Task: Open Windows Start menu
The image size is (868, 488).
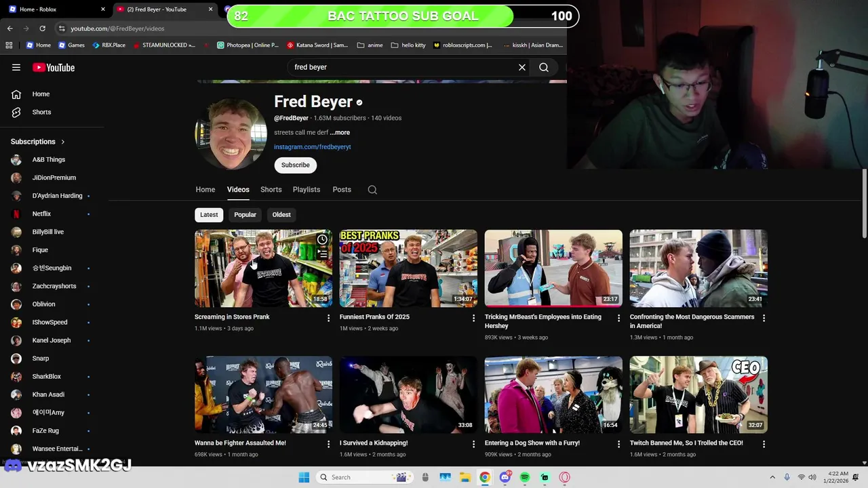Action: click(x=304, y=477)
